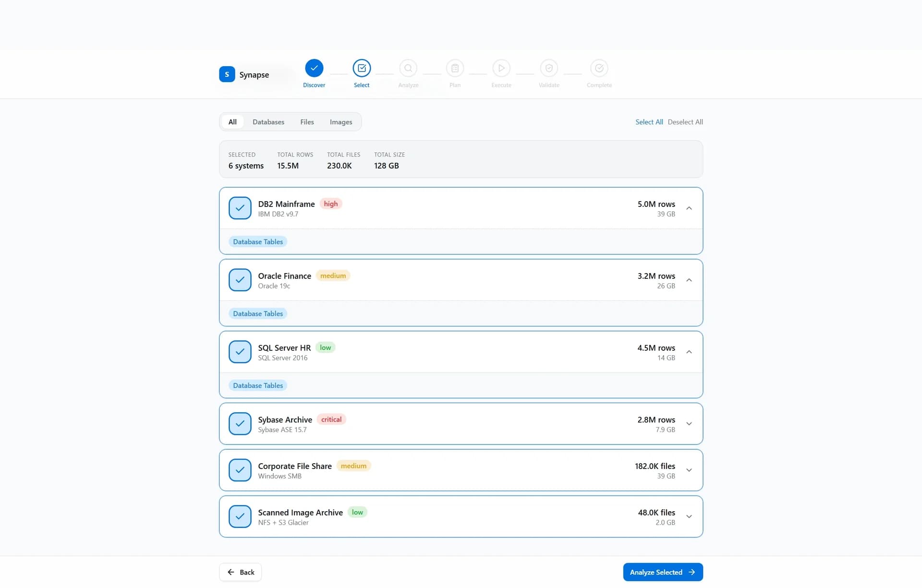Click the 182.0K files count text

click(655, 466)
